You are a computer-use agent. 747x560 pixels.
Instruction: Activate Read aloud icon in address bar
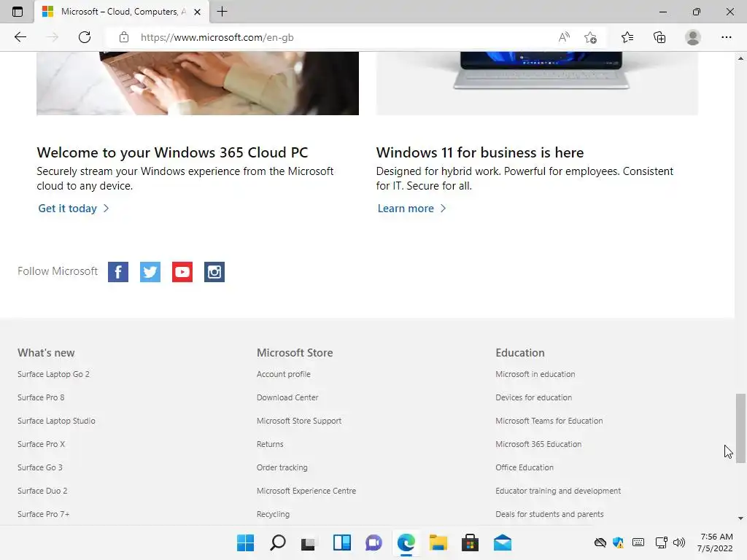tap(564, 37)
